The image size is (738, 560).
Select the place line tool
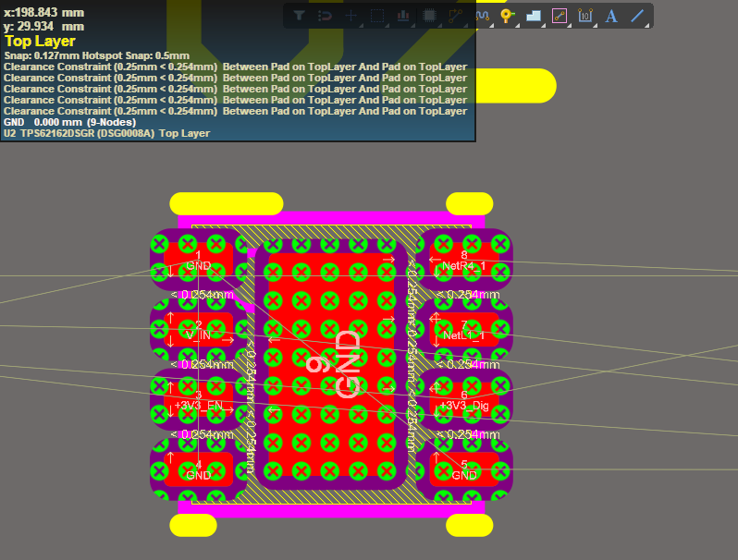coord(637,16)
